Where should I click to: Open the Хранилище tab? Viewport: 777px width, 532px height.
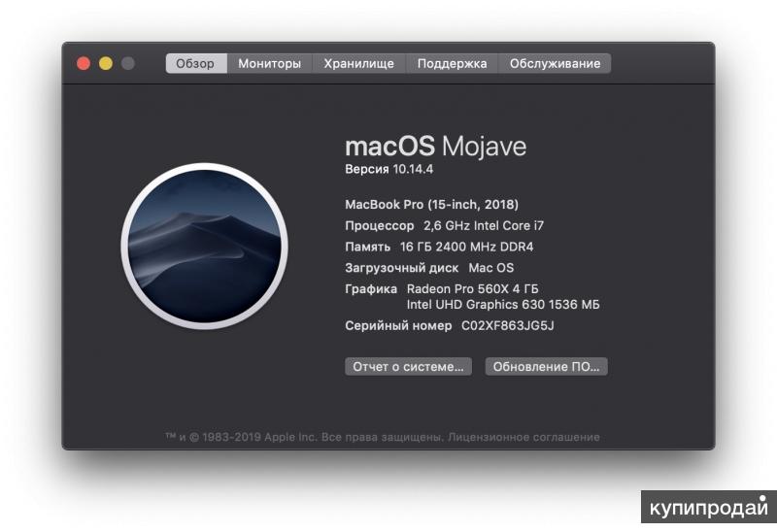pos(358,63)
